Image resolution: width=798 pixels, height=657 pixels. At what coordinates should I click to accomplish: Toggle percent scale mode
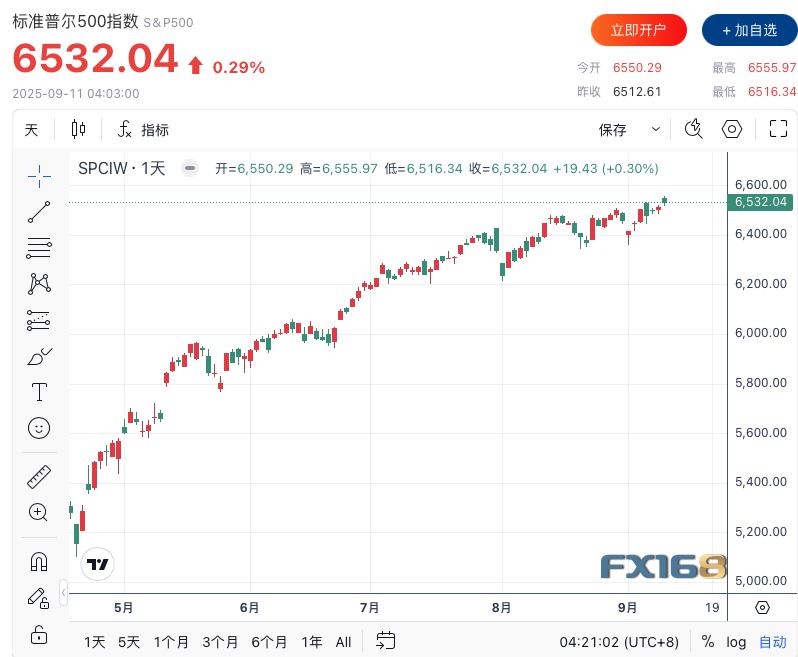(x=708, y=642)
